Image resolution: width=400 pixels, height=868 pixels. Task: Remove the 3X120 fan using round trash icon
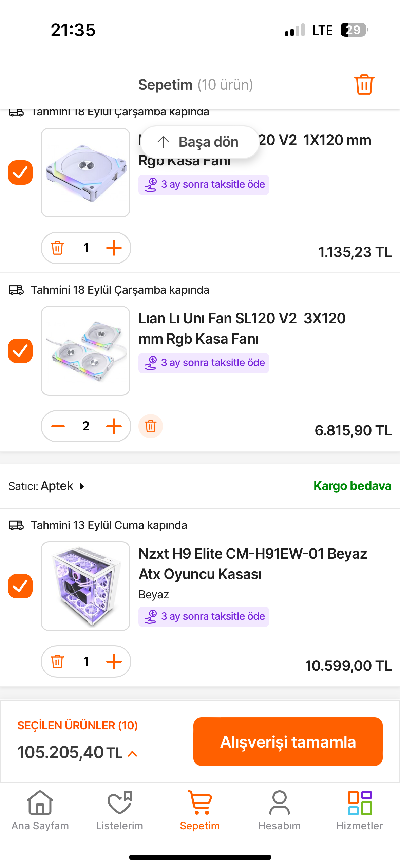(x=150, y=426)
